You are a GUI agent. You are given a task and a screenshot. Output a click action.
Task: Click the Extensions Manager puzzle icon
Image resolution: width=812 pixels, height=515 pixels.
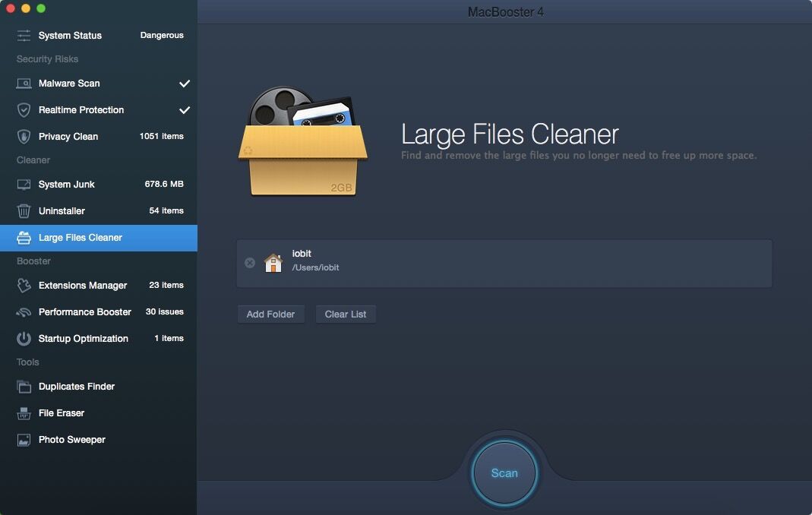pyautogui.click(x=24, y=286)
